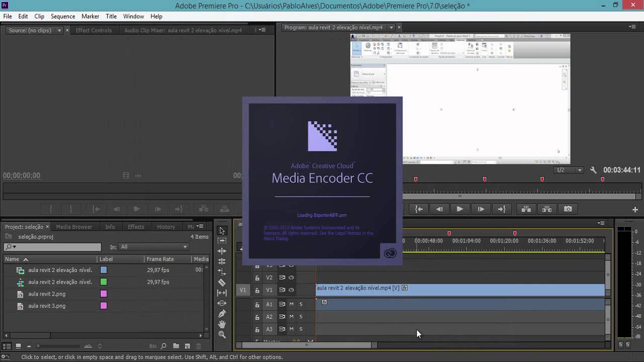This screenshot has width=644, height=362.
Task: Open the Timeline panel flyout menu
Action: click(x=601, y=223)
